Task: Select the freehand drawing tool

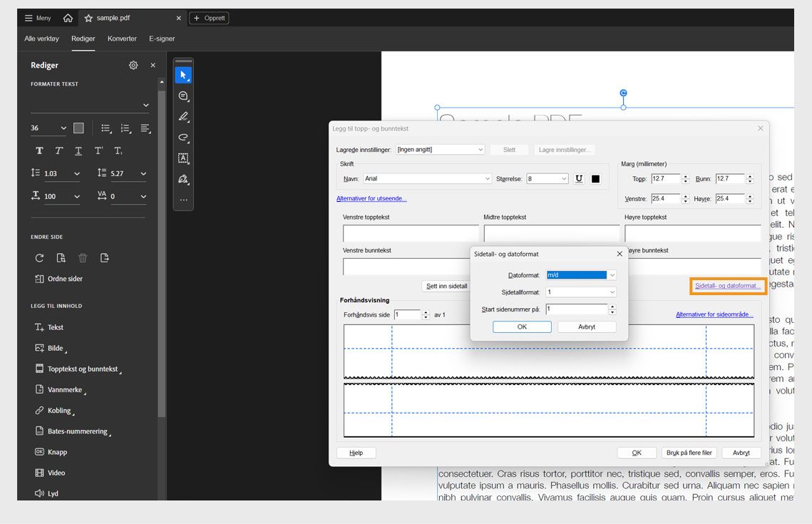Action: tap(183, 137)
